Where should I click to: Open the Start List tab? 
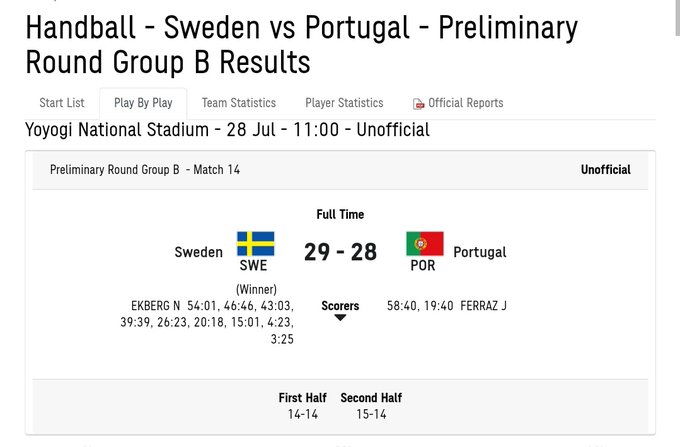[62, 103]
